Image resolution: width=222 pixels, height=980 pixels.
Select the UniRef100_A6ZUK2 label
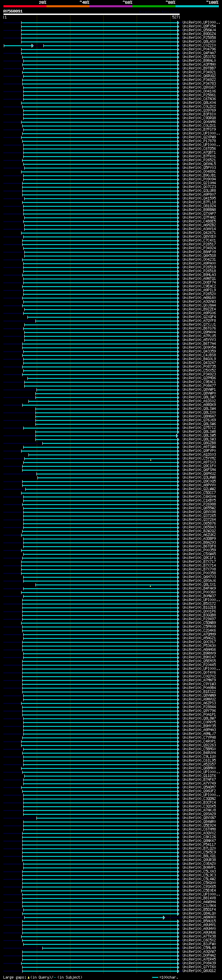(x=199, y=535)
